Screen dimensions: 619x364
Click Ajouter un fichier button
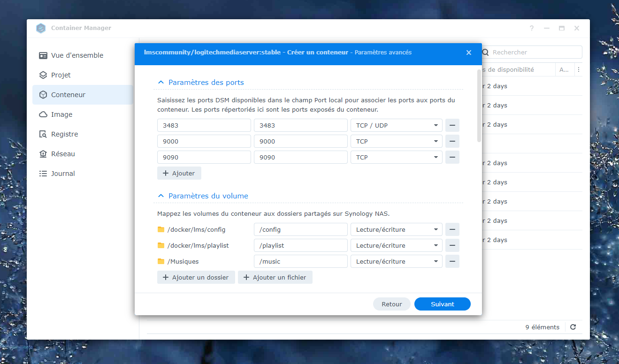pos(275,277)
